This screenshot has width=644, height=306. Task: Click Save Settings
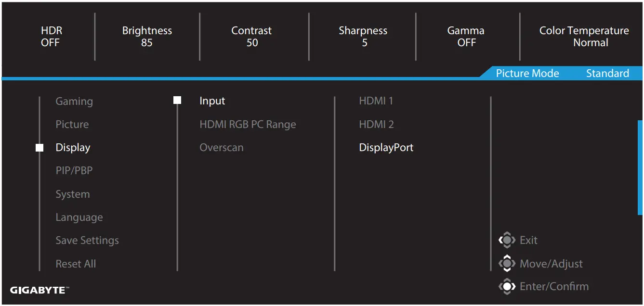pos(87,240)
